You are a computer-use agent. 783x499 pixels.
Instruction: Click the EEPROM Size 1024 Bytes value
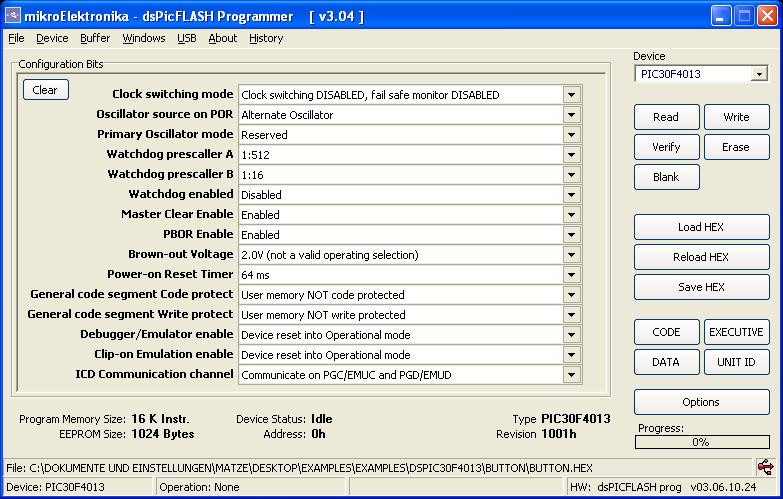point(163,434)
